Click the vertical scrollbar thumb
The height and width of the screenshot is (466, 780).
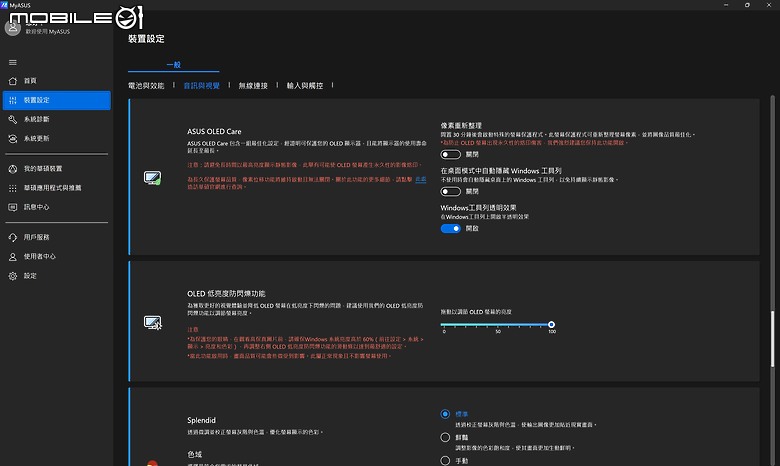[773, 339]
